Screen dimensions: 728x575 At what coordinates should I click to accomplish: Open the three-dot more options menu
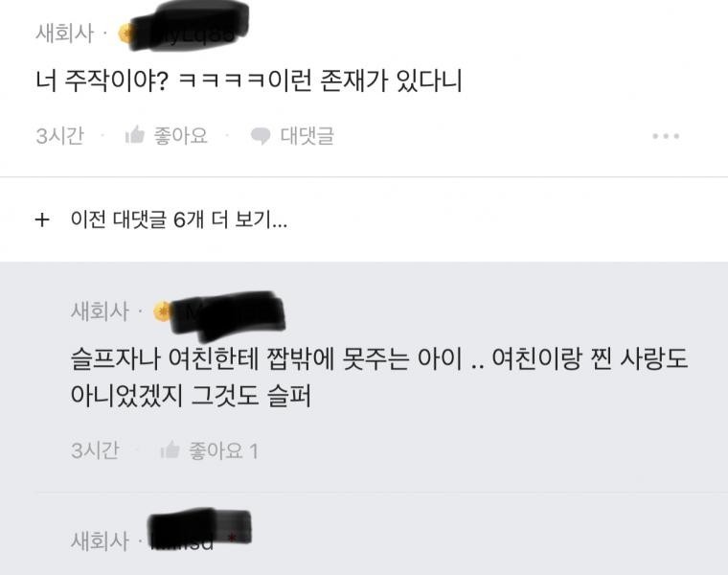coord(666,136)
